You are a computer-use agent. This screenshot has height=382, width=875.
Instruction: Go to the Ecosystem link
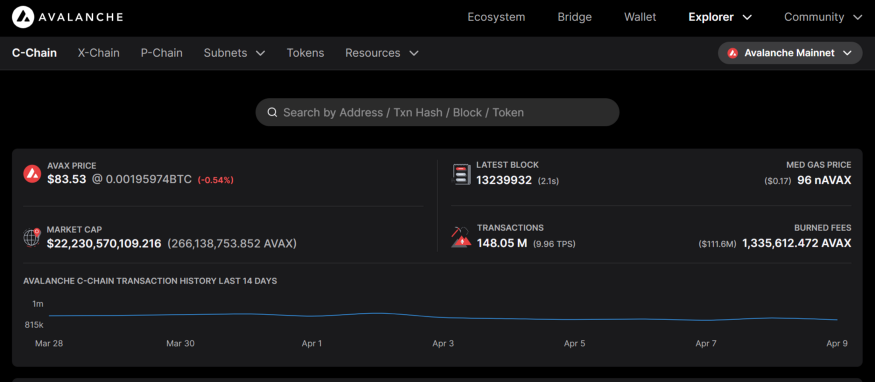tap(496, 17)
